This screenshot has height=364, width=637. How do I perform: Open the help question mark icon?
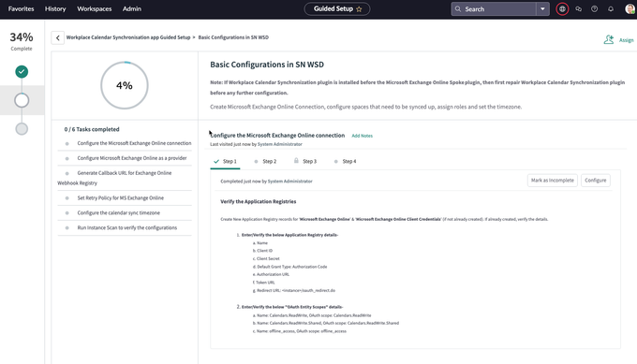click(594, 9)
